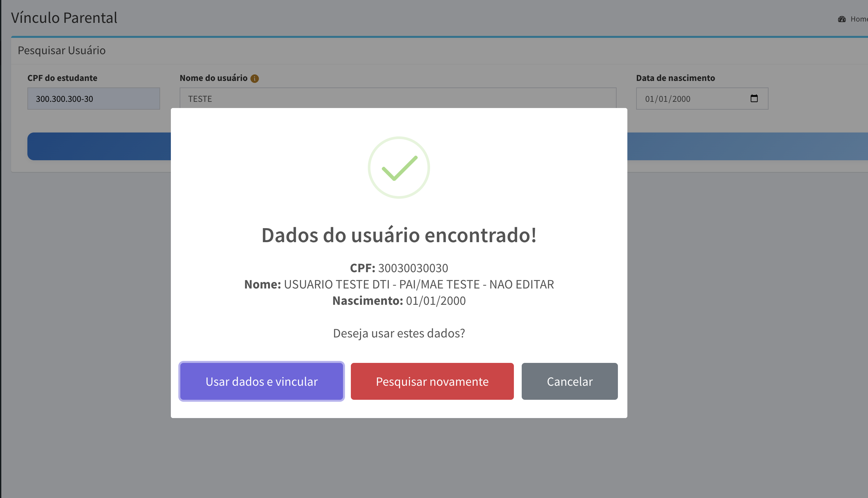Click the info icon beside Nome do usuário

pos(255,79)
